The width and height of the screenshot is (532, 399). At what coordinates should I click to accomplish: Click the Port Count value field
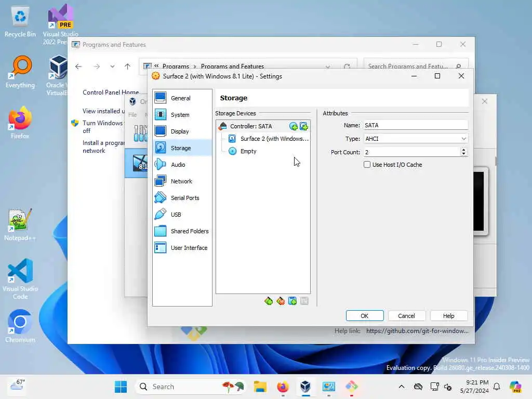[411, 152]
